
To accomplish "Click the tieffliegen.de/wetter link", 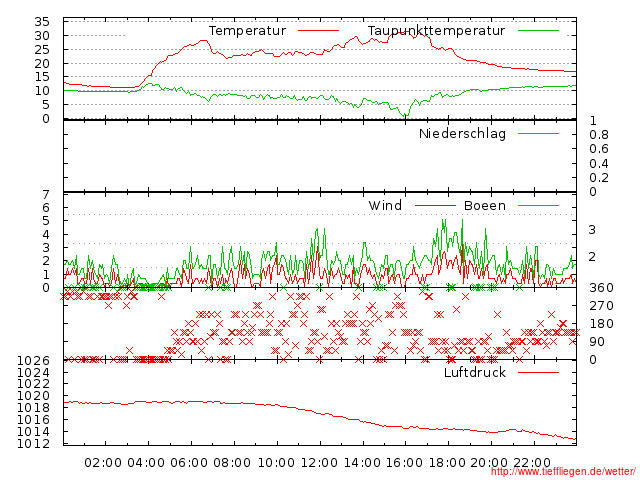I will coord(563,471).
